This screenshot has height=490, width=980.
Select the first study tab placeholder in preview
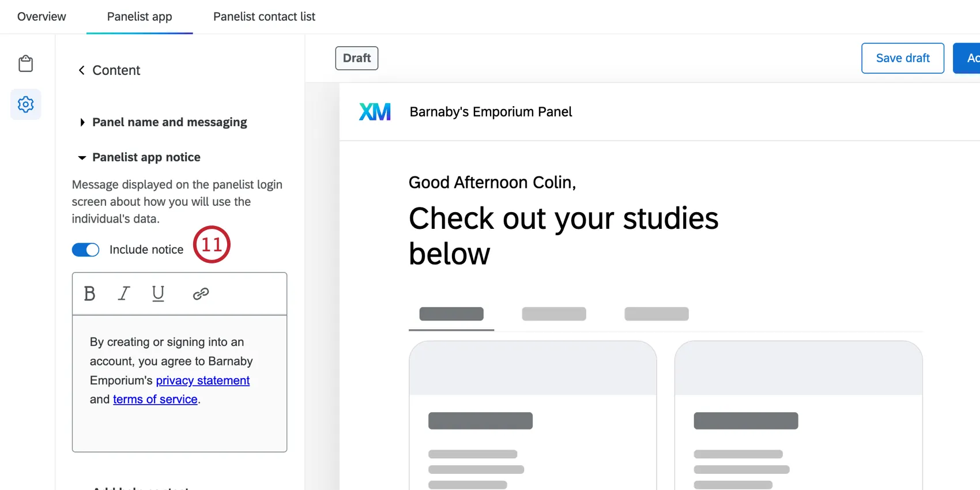451,314
